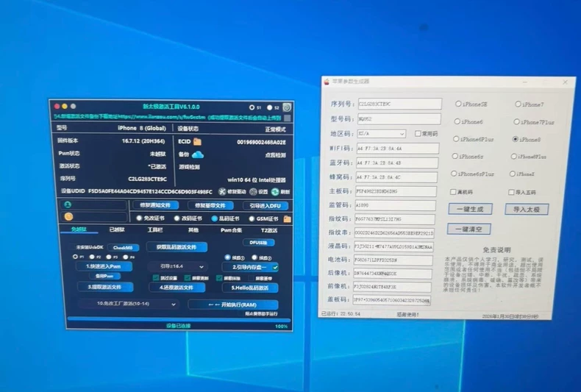Click the 一键生成 button

470,209
